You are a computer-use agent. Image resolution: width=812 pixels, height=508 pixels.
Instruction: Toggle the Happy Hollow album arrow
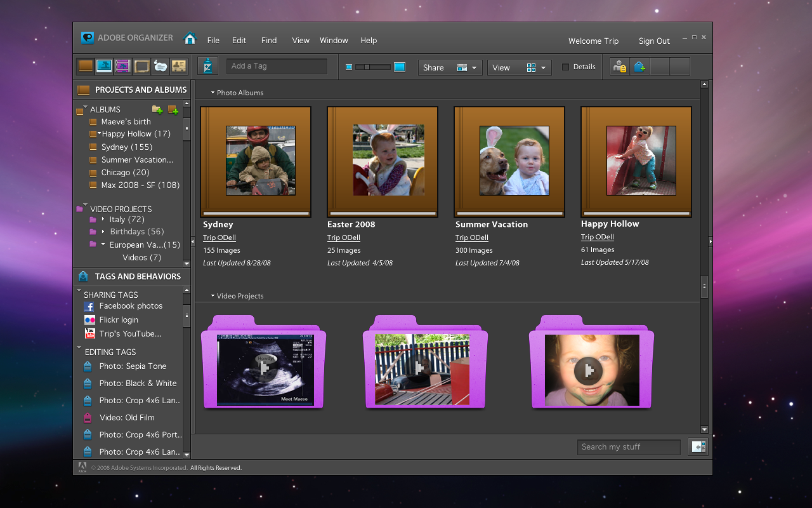100,133
